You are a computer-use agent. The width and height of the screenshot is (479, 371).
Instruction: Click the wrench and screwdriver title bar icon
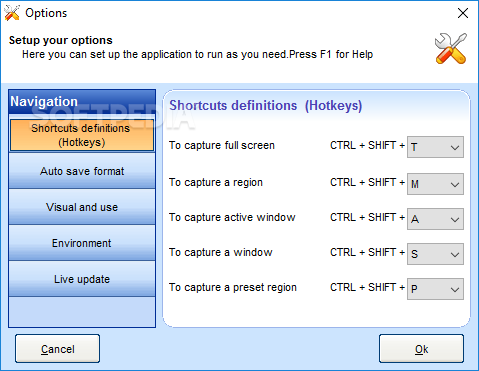[12, 13]
